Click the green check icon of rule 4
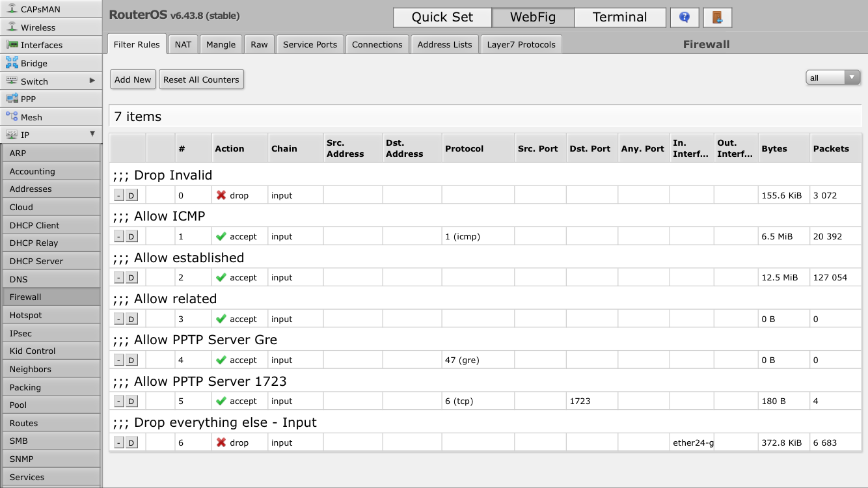 (221, 360)
